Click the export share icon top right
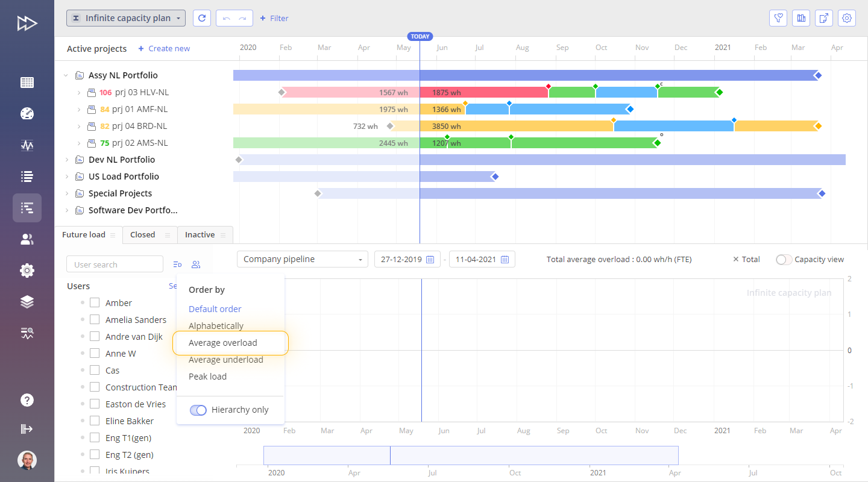The height and width of the screenshot is (482, 868). 824,18
